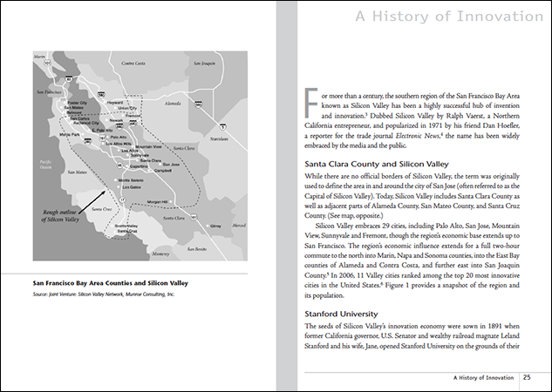Click the 'San Benito' county label on the map

point(197,249)
